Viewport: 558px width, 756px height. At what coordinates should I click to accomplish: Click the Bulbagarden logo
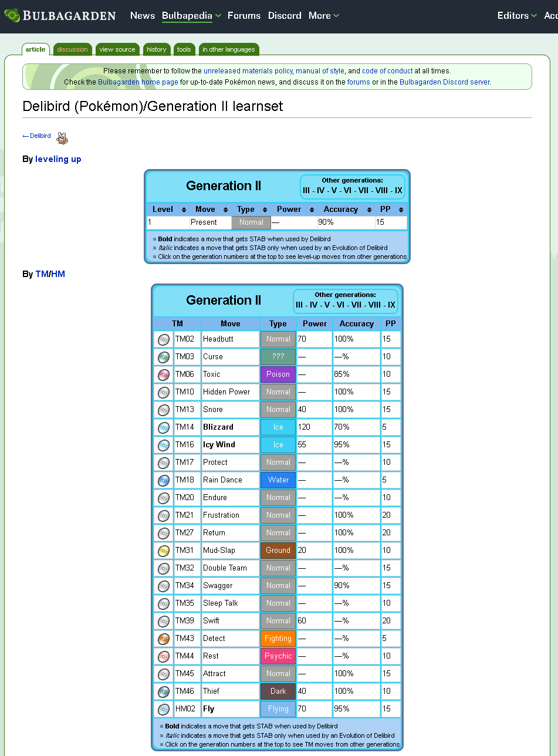tap(60, 16)
